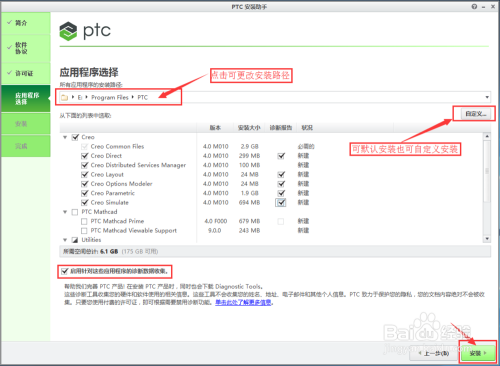The width and height of the screenshot is (500, 366).
Task: Toggle diagnostic report for Creo Direct
Action: (x=281, y=156)
